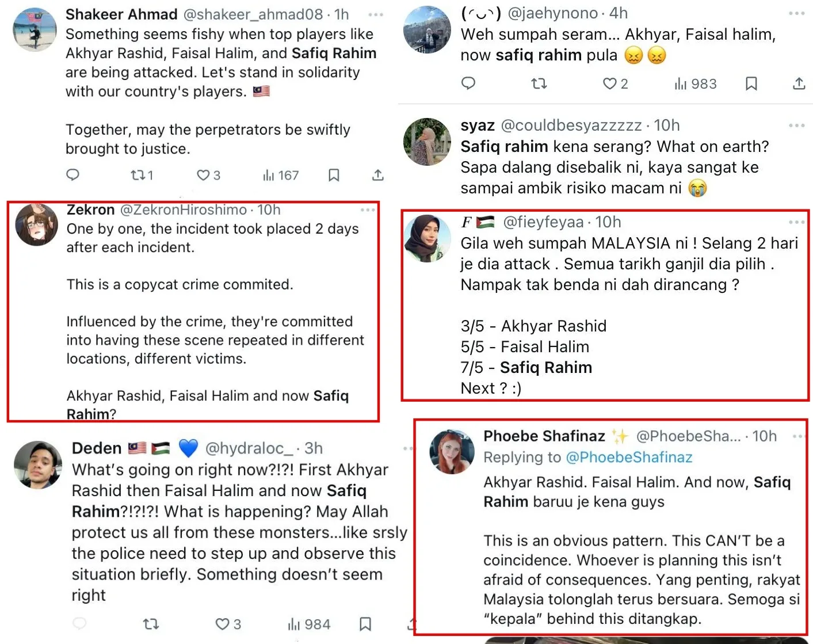View analytics showing 167 views
This screenshot has height=644, width=813.
pos(281,175)
